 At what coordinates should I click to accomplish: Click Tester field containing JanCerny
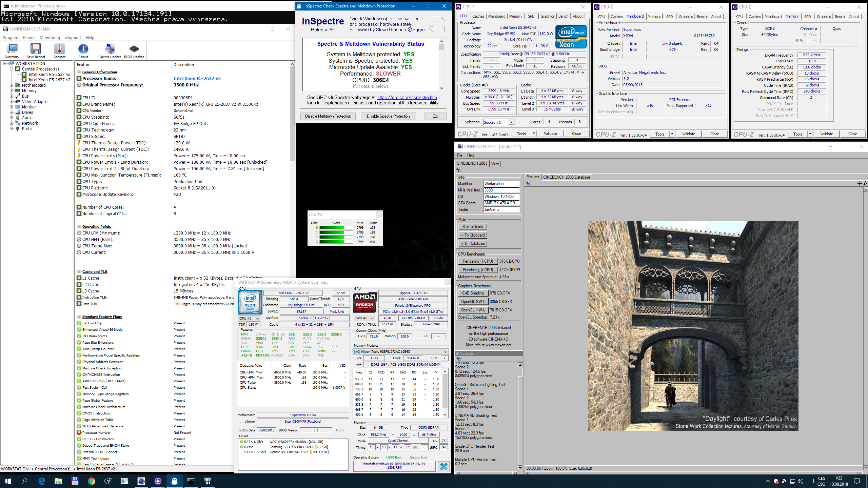click(501, 209)
